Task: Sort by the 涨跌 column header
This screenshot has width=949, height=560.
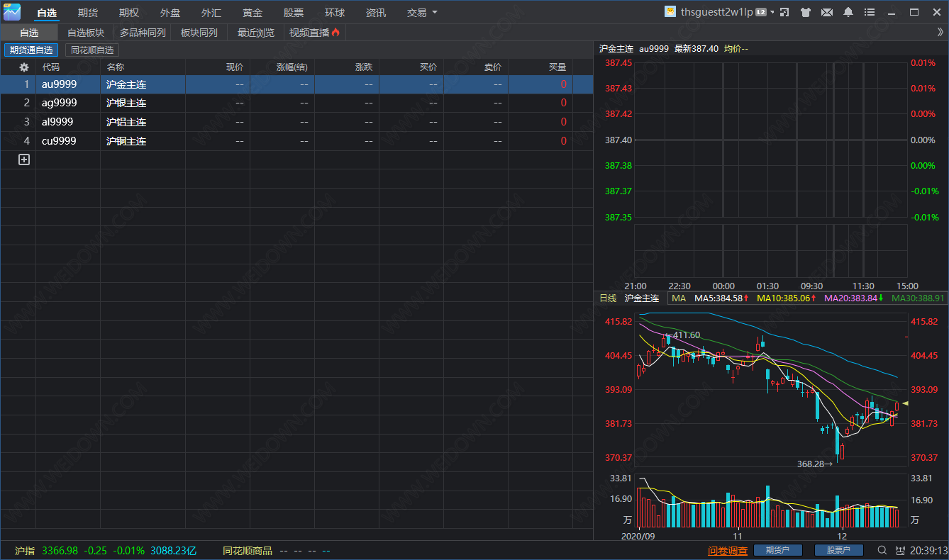Action: pos(364,67)
